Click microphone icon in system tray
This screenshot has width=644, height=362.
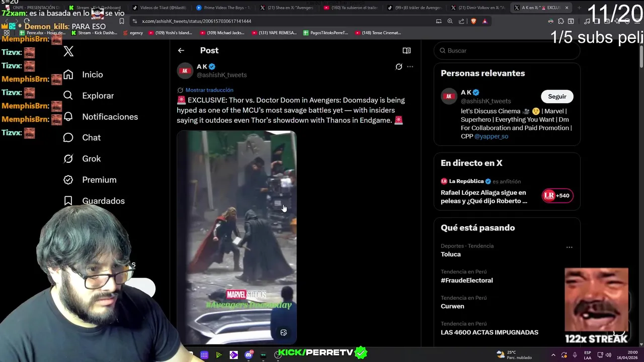pos(575,355)
